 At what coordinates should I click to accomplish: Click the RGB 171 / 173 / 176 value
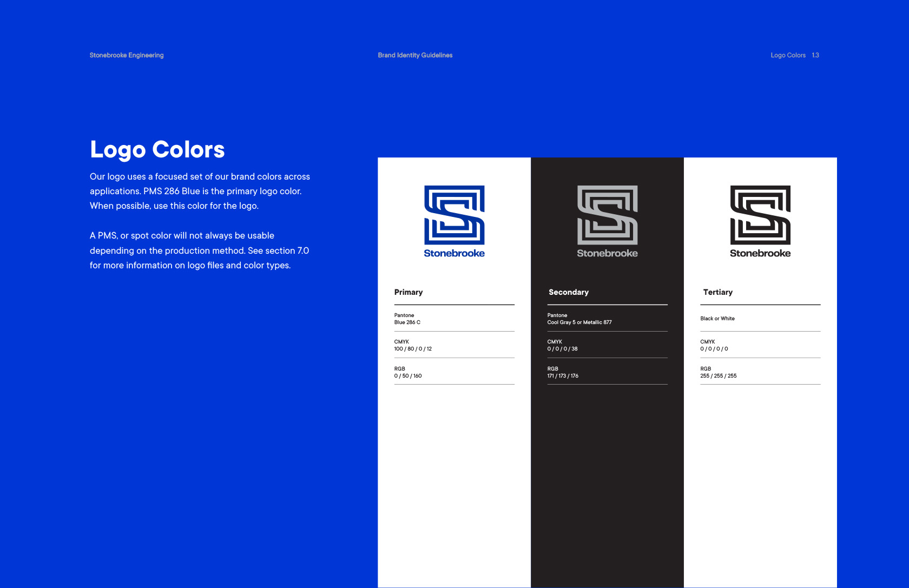pos(563,372)
